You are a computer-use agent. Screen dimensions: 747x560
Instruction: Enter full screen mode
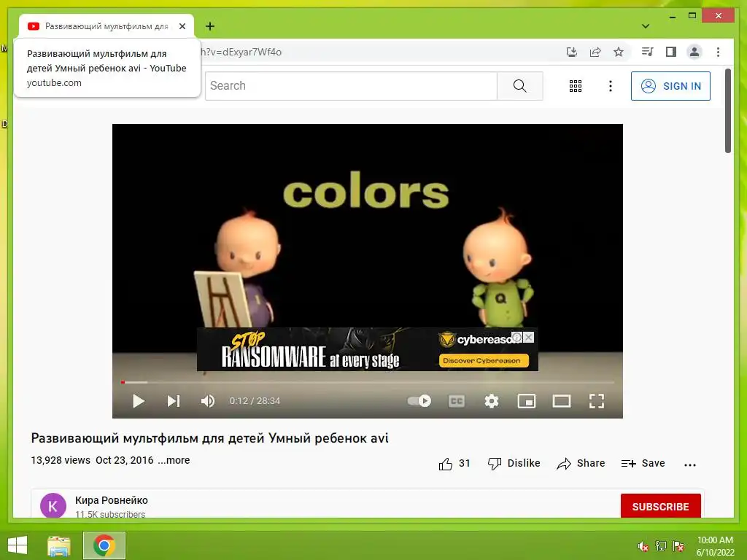click(597, 401)
